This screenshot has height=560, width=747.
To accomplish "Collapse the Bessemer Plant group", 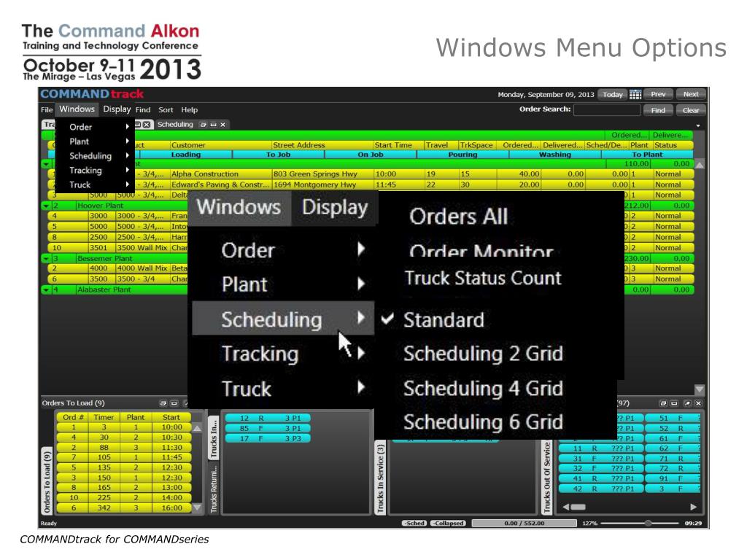I will [x=46, y=259].
